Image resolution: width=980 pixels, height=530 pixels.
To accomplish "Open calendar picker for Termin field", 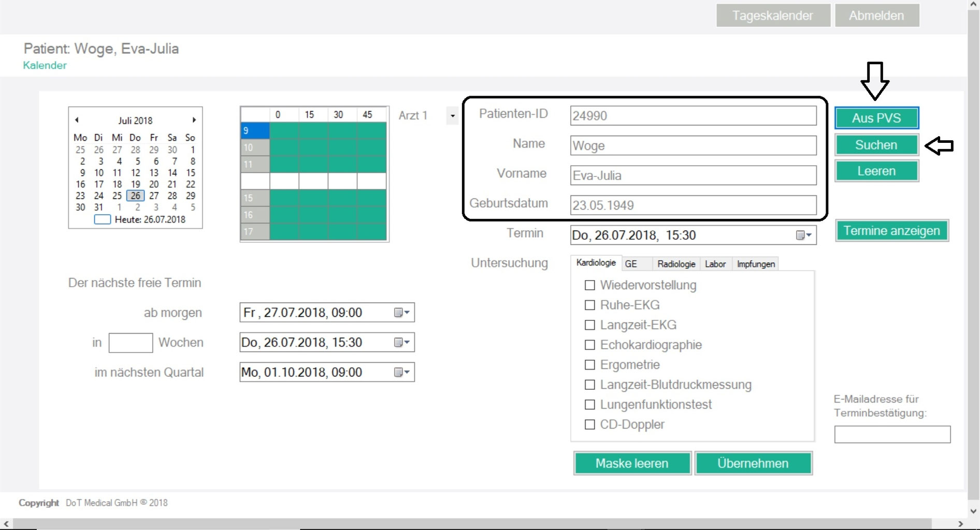I will (804, 235).
